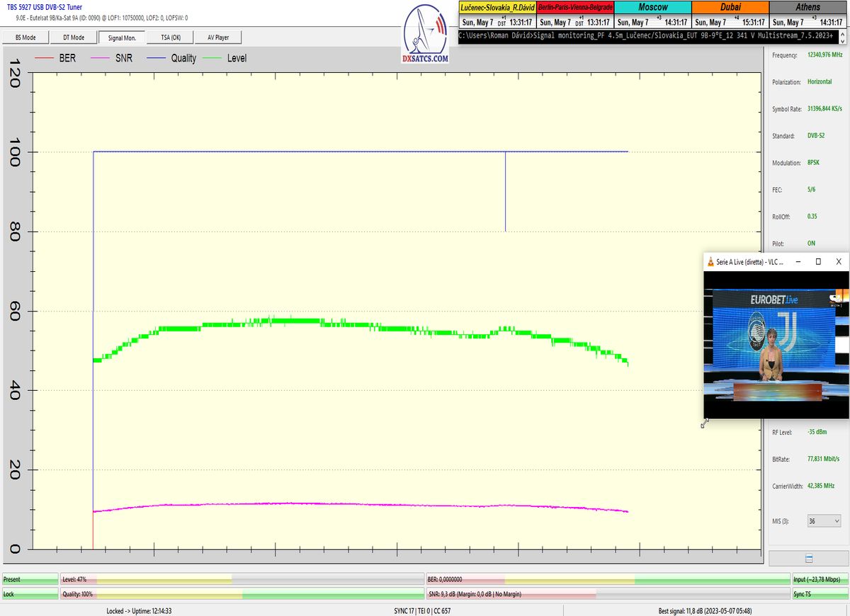Click the VLC cone icon in title bar
The height and width of the screenshot is (616, 850).
click(710, 261)
